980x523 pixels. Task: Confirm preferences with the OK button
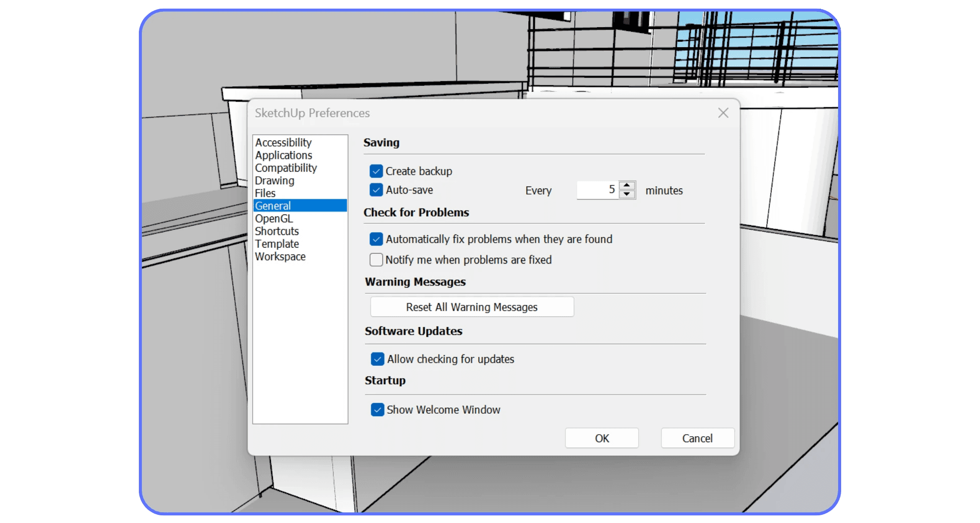(x=602, y=438)
